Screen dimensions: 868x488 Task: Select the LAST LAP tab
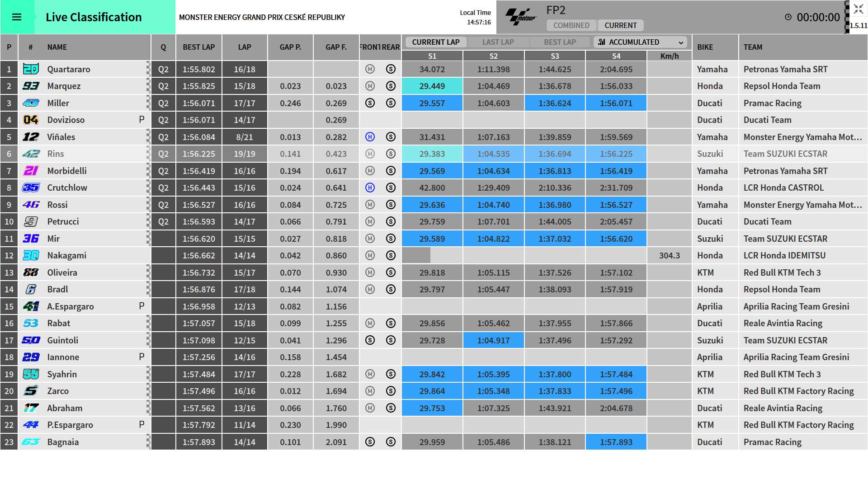click(x=498, y=42)
